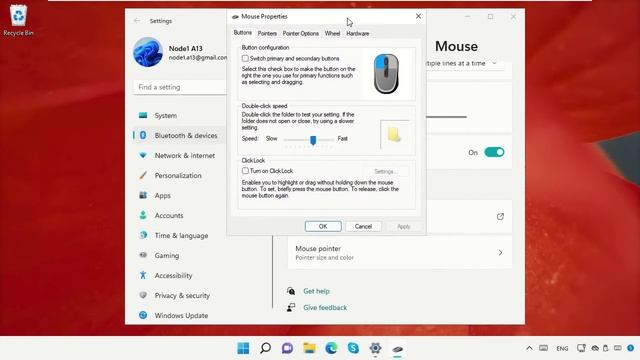Image resolution: width=640 pixels, height=360 pixels.
Task: Click OK in Mouse Properties
Action: [323, 226]
